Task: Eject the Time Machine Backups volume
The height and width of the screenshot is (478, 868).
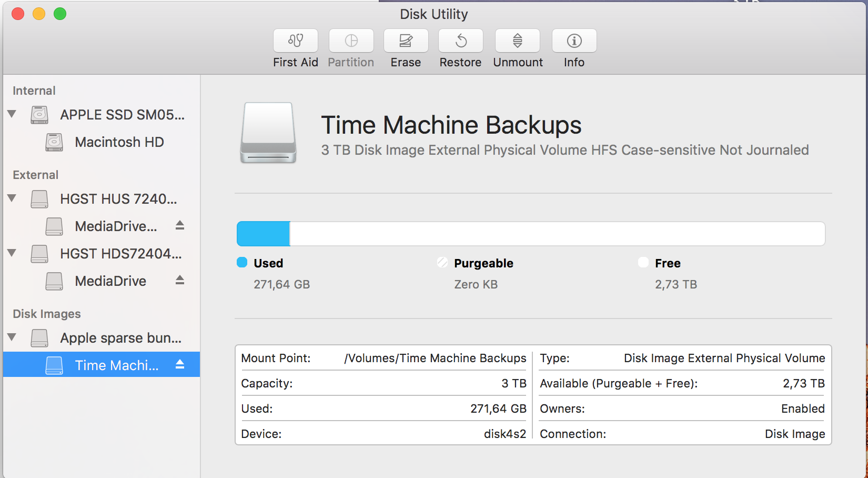Action: (180, 364)
